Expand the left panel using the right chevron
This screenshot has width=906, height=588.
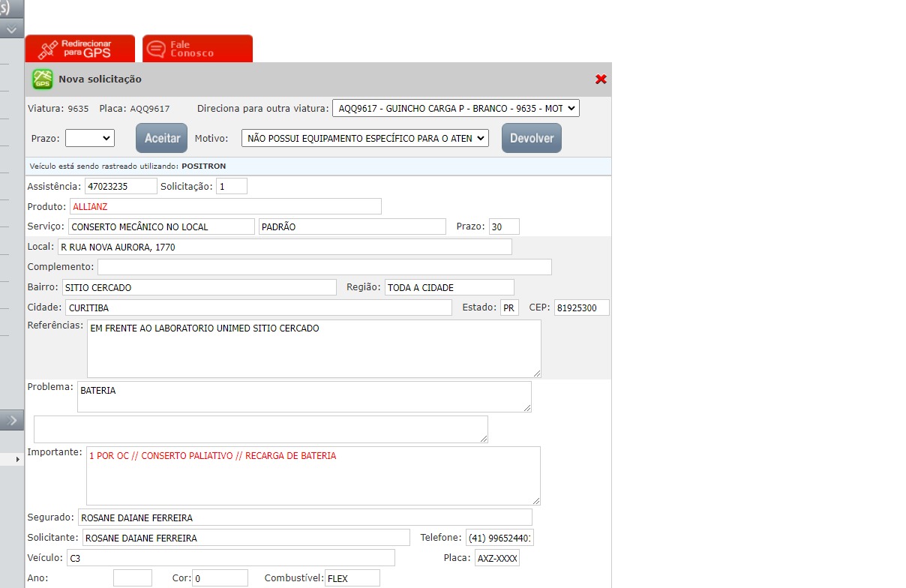pyautogui.click(x=11, y=421)
